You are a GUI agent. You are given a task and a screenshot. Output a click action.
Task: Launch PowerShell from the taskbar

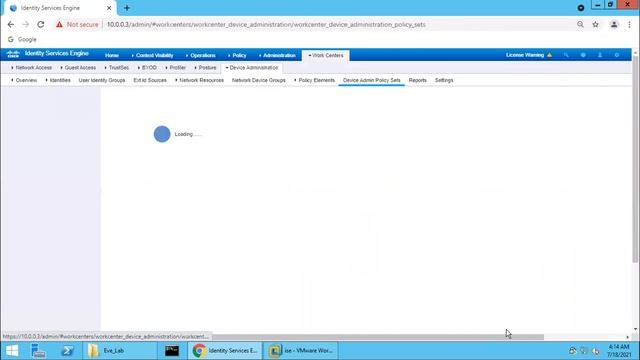click(x=67, y=351)
